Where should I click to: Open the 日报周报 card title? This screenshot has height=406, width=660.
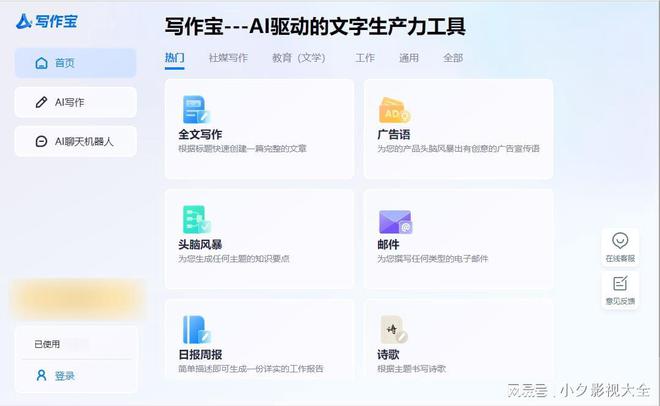(200, 355)
